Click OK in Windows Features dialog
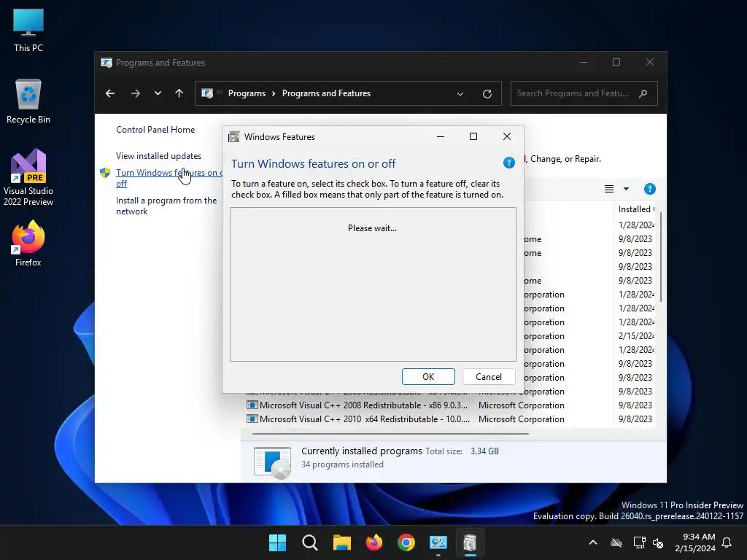This screenshot has width=747, height=560. [428, 377]
